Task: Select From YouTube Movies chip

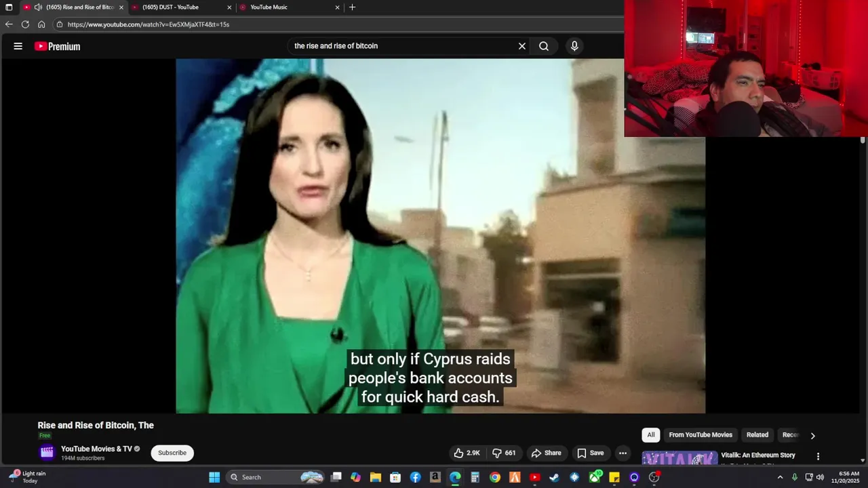Action: pyautogui.click(x=701, y=435)
